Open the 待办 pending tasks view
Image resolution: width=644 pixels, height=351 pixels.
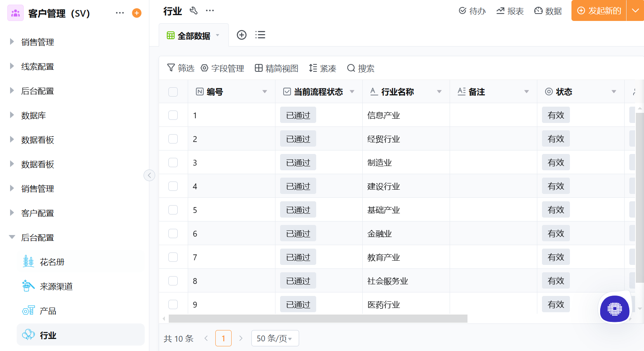tap(472, 11)
